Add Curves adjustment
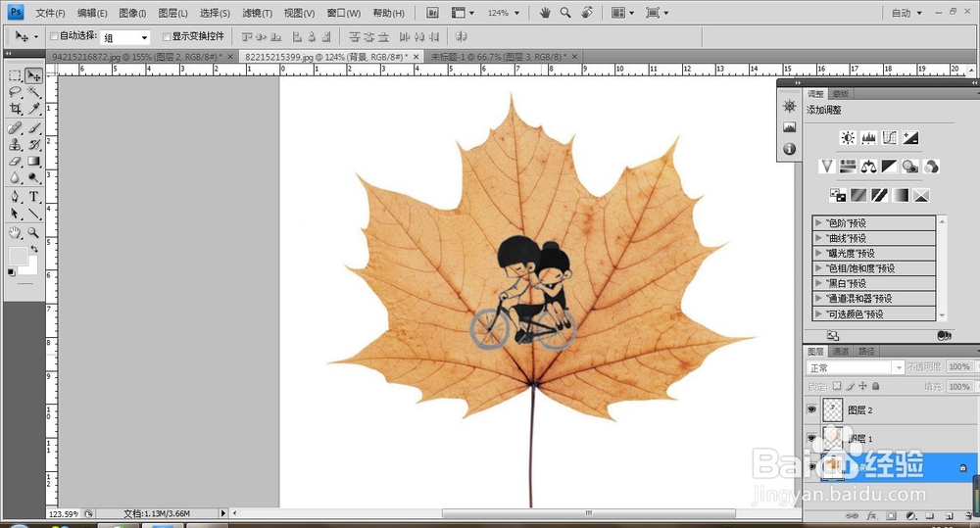980x528 pixels. 890,138
